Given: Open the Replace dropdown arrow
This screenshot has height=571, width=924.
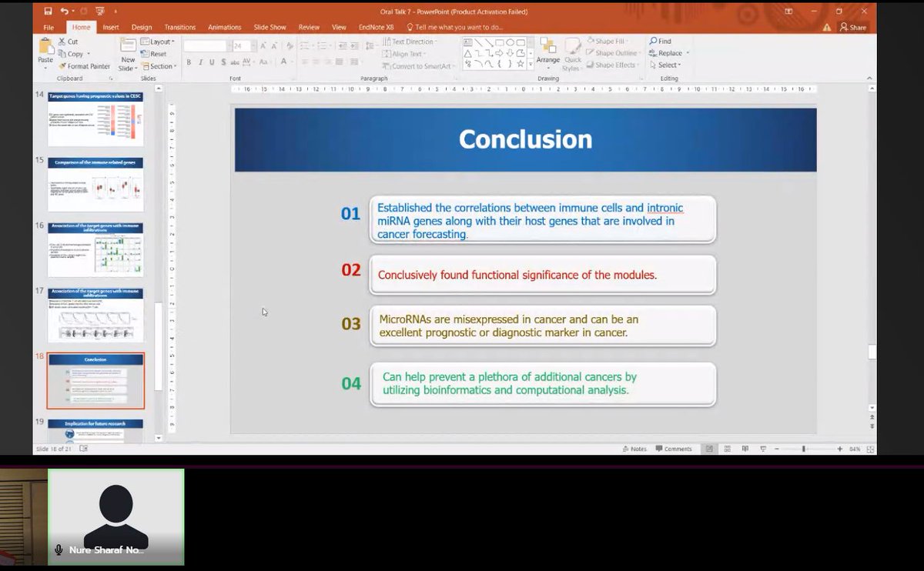Looking at the screenshot, I should coord(688,53).
